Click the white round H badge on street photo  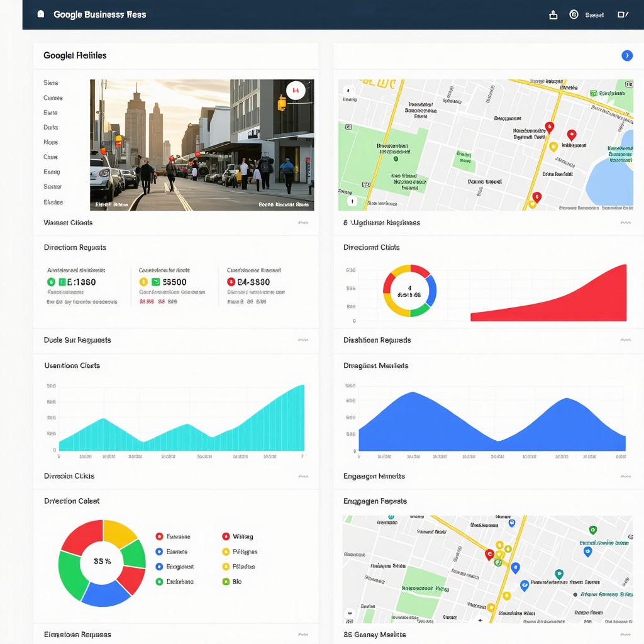click(x=296, y=91)
